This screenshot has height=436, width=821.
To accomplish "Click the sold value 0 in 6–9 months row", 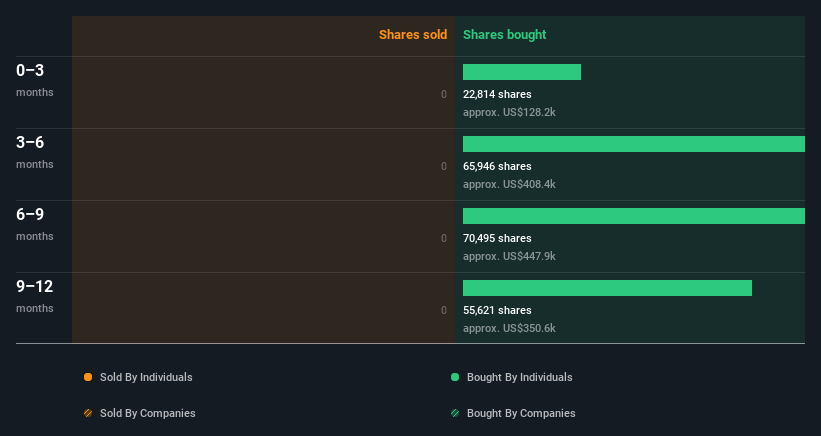I will pos(444,238).
